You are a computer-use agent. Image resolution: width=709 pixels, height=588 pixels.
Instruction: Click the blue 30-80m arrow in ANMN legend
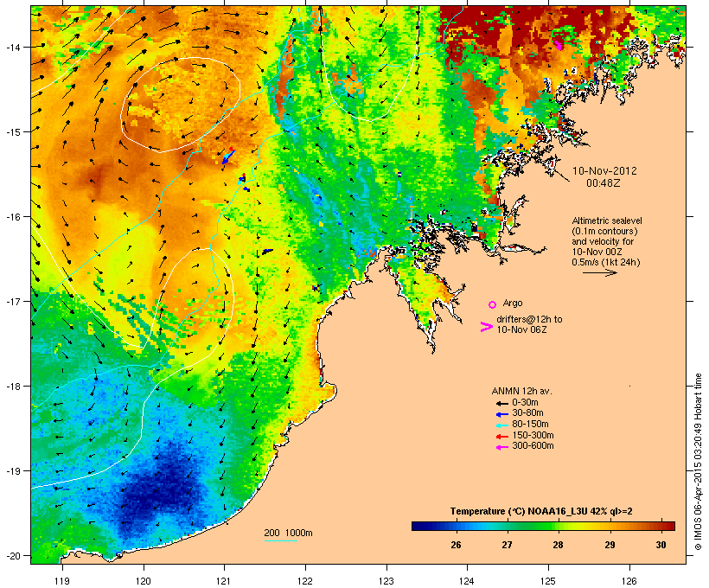tap(501, 414)
